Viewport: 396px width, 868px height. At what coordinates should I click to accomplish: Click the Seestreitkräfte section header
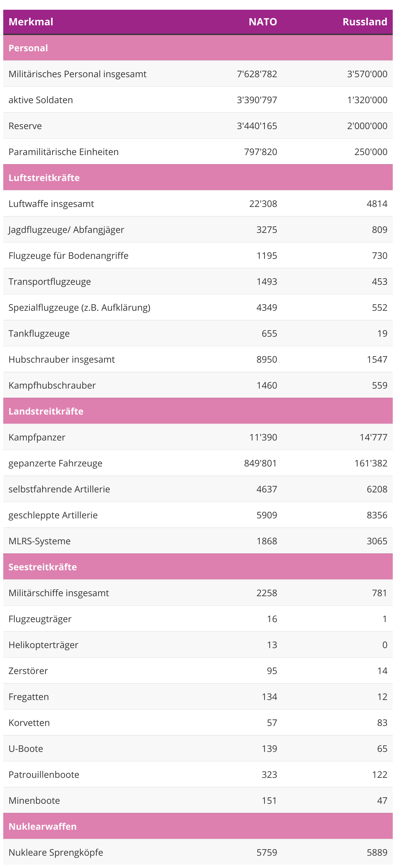click(43, 567)
